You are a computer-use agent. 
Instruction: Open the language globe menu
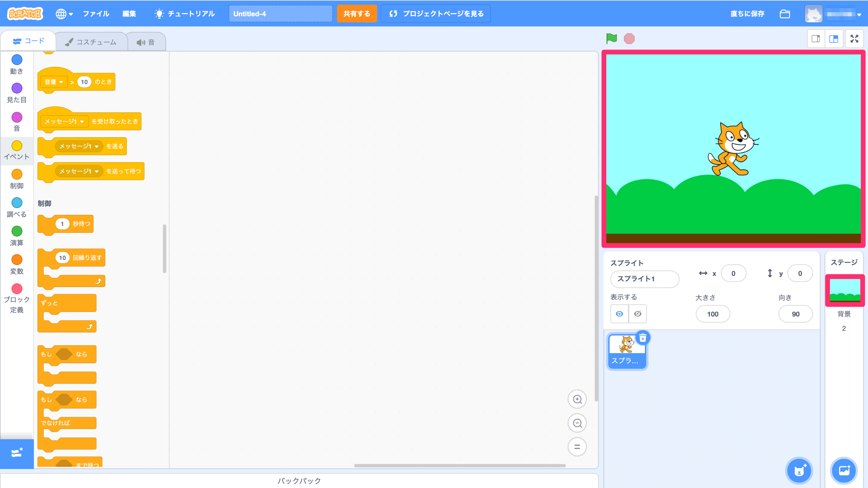point(64,14)
